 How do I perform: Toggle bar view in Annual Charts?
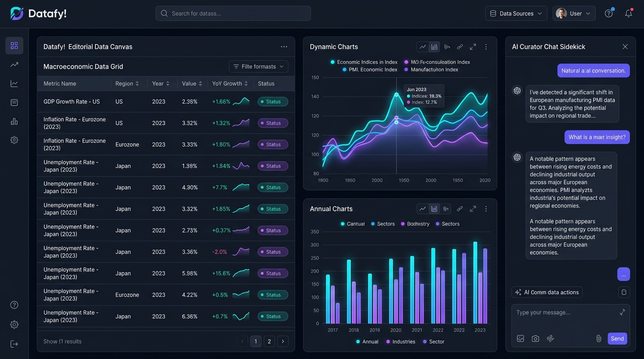(x=434, y=209)
